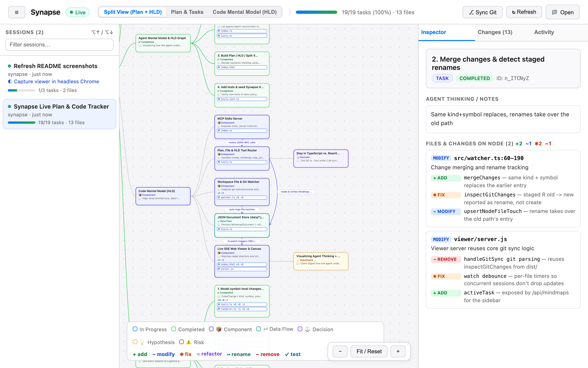
Task: Click store.ts file chip in JSON Document Store
Action: click(242, 229)
